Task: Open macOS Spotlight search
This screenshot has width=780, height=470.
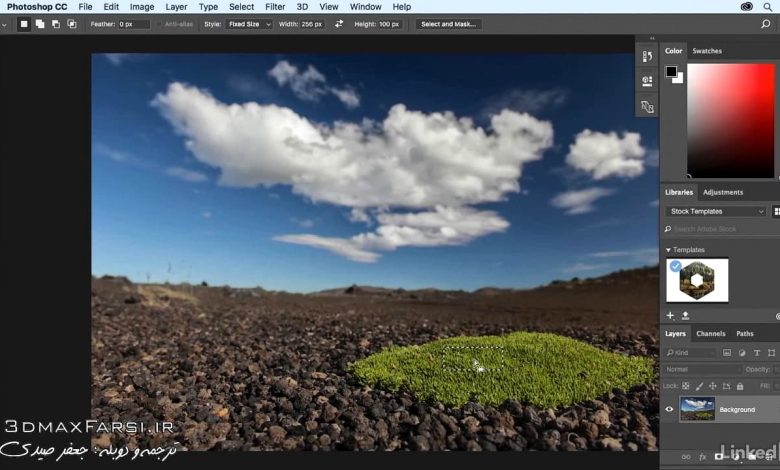Action: click(x=768, y=7)
